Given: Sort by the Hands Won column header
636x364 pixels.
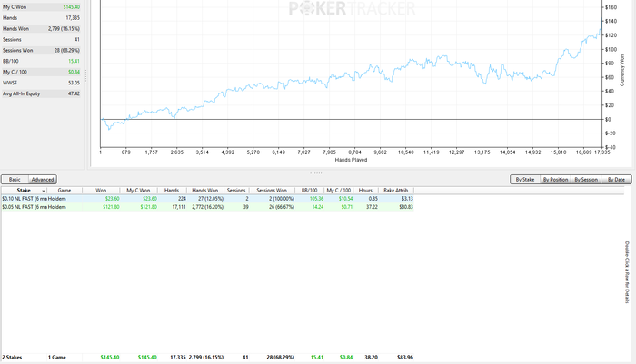Looking at the screenshot, I should 204,190.
